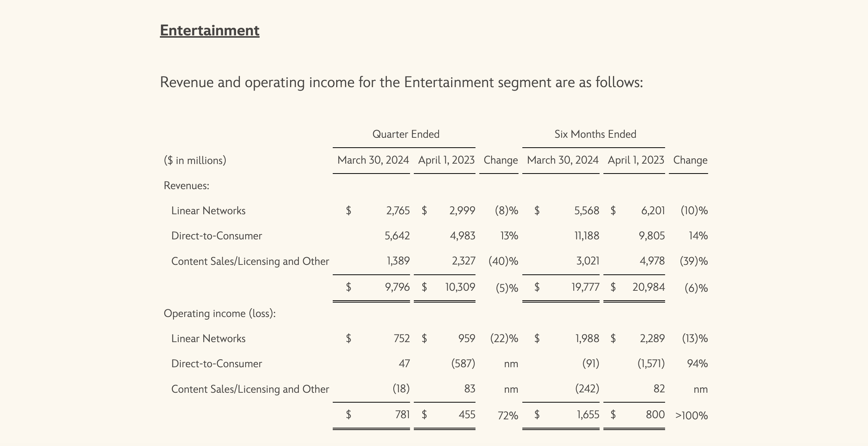Click the Quarter Ended column header
Screen dimensions: 868x446
405,134
